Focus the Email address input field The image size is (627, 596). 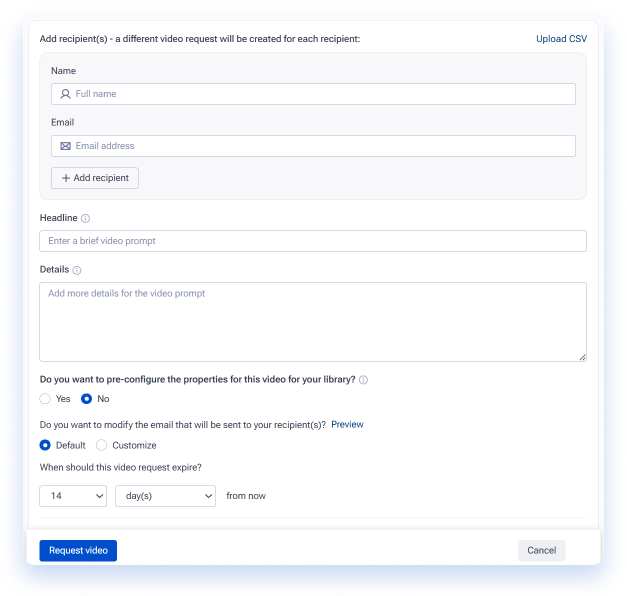[314, 146]
